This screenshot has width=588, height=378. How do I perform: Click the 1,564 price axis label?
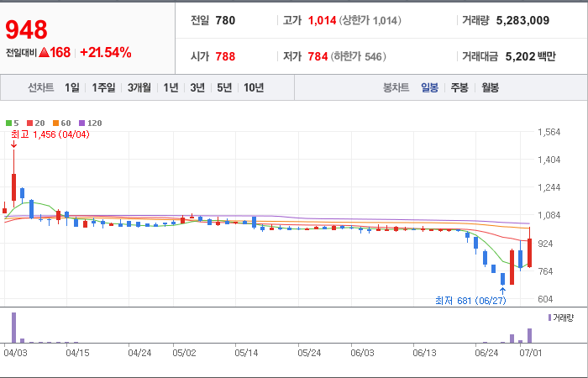tap(549, 132)
